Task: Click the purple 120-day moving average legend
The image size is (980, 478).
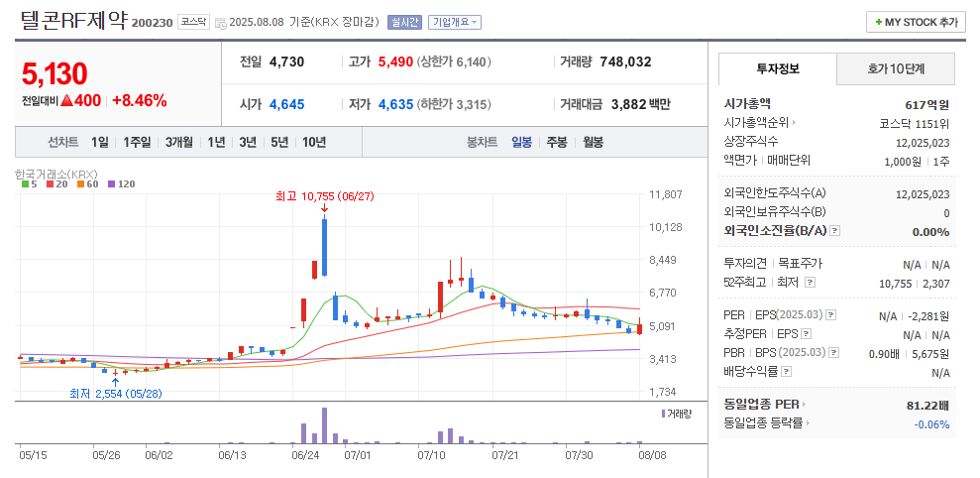Action: pos(121,183)
